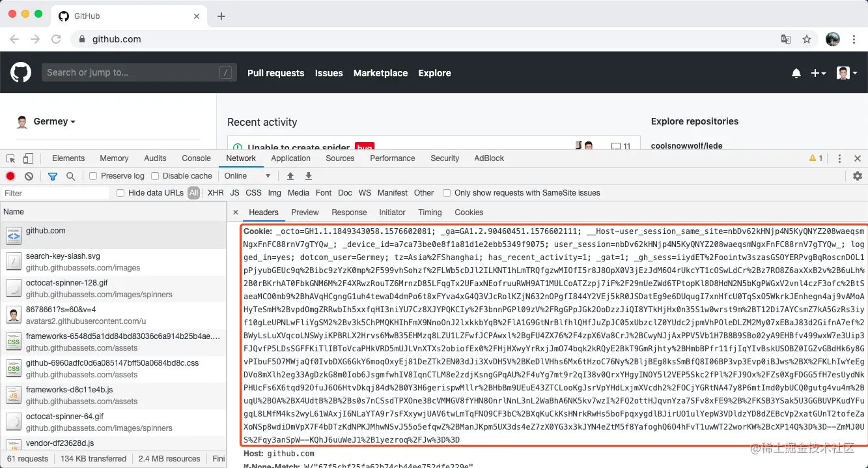This screenshot has height=468, width=868.
Task: Filter requests by Img
Action: pos(274,193)
